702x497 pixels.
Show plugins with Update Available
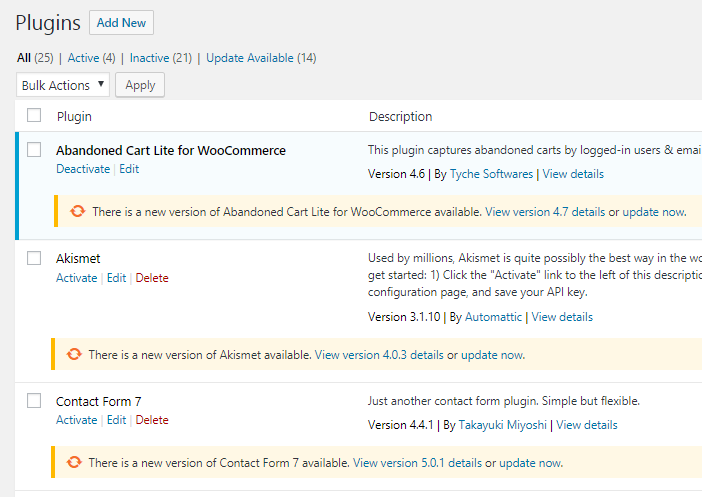(250, 58)
